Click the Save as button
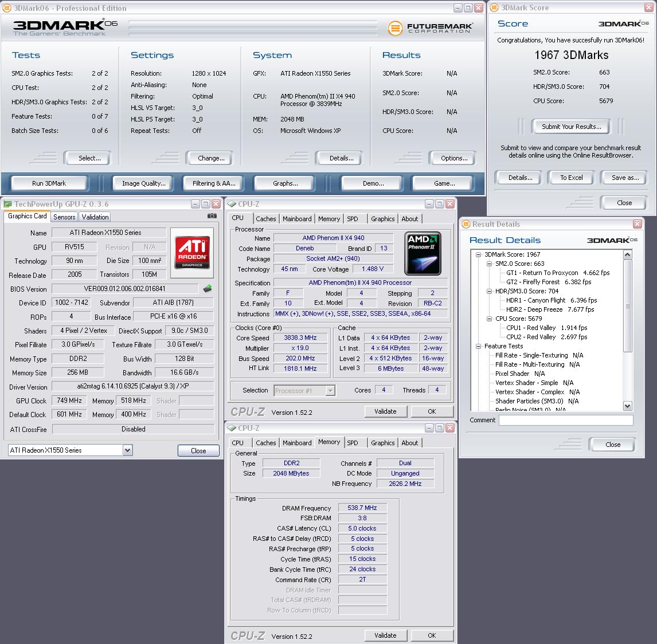Screen dimensions: 657x644 625,178
